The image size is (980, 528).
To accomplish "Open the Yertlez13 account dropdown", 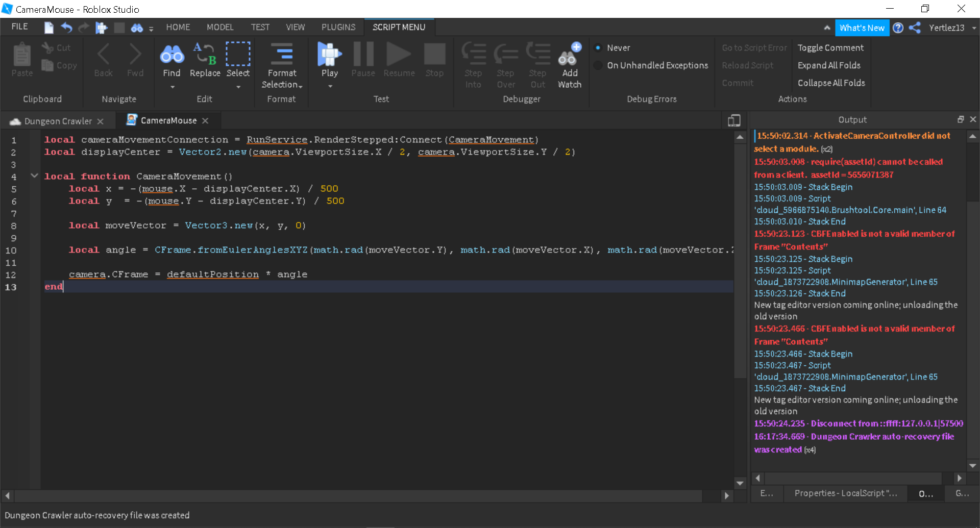I will click(x=974, y=28).
